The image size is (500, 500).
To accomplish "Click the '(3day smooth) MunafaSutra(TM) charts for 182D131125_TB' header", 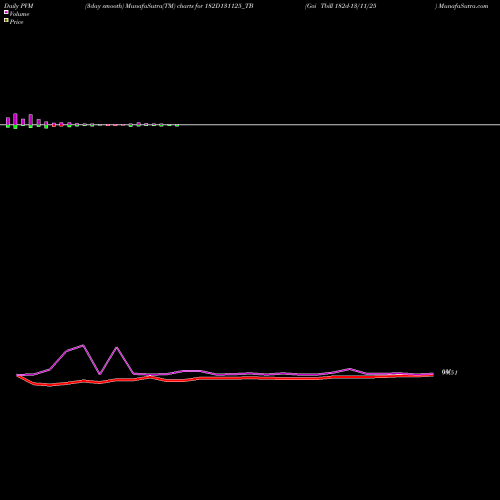I will [169, 6].
